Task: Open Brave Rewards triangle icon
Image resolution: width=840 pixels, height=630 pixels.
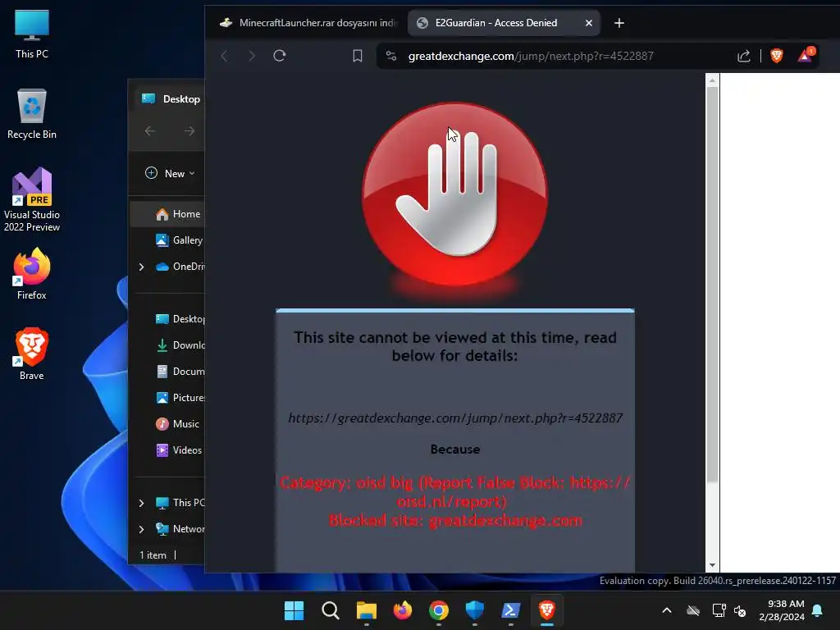Action: coord(806,55)
